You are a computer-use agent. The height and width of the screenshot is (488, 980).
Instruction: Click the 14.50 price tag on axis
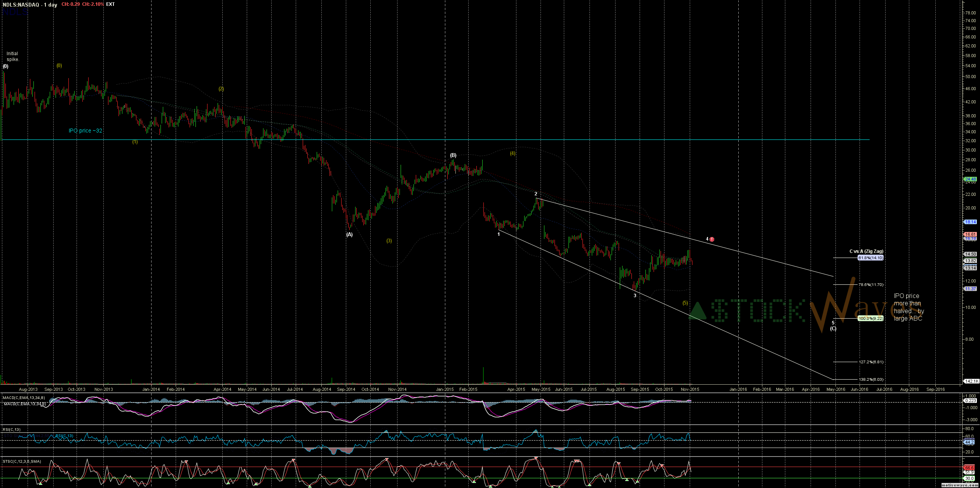[x=970, y=254]
